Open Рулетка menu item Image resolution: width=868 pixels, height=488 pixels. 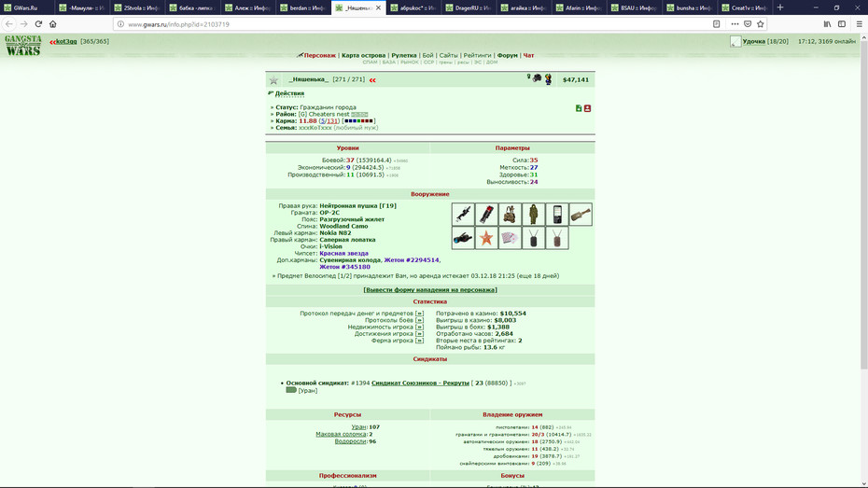pyautogui.click(x=404, y=55)
